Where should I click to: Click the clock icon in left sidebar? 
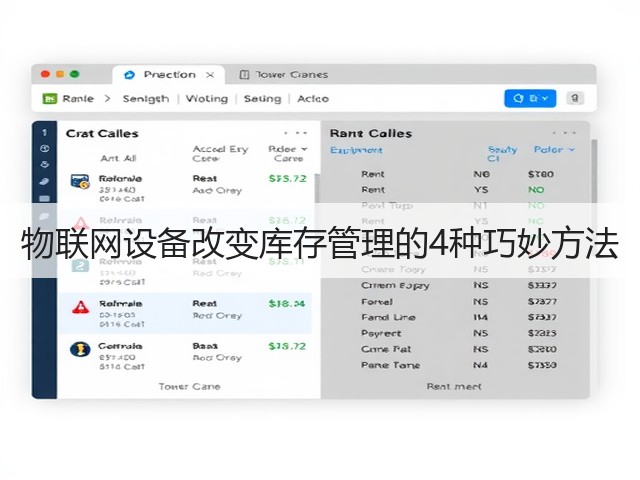coord(44,149)
